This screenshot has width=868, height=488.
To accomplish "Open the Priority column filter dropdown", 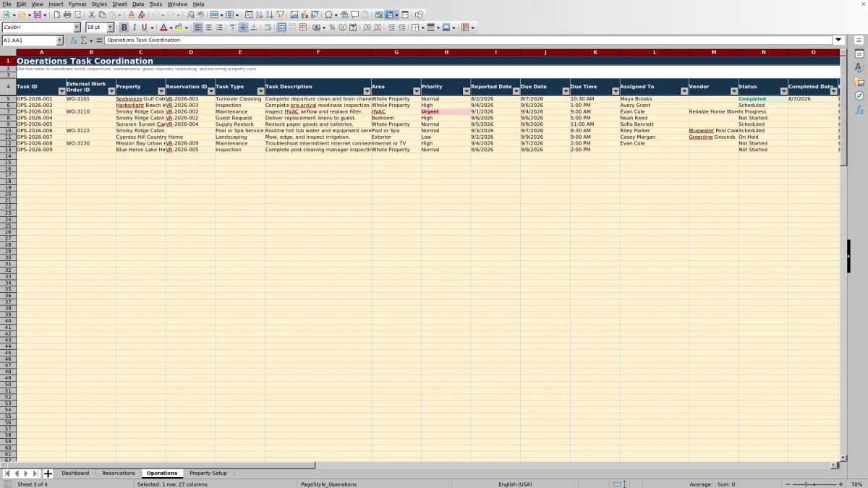I will [466, 91].
